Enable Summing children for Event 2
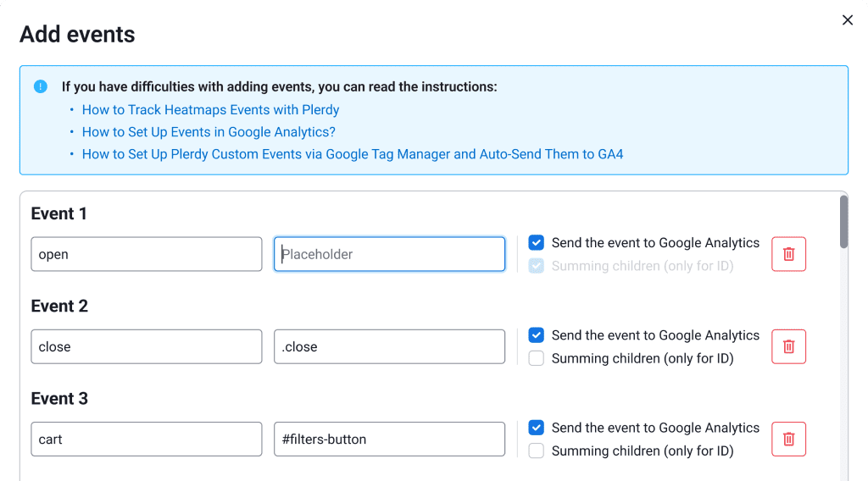This screenshot has height=481, width=868. pyautogui.click(x=536, y=358)
